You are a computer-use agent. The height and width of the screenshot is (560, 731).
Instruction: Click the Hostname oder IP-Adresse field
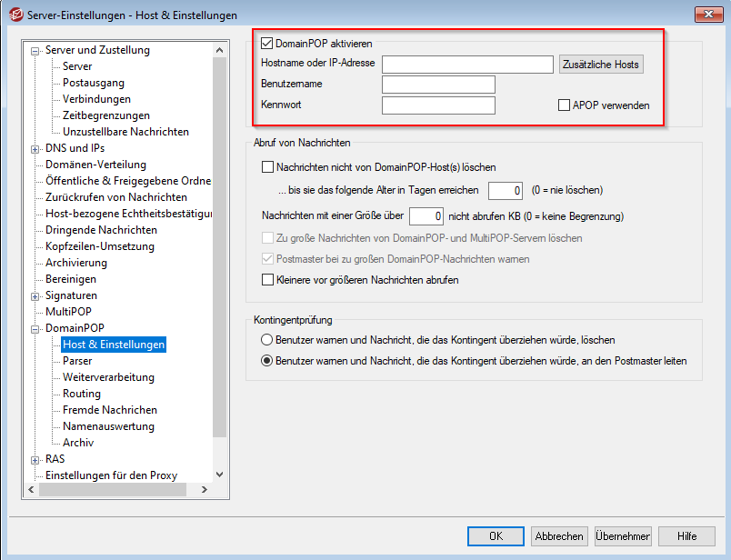467,65
